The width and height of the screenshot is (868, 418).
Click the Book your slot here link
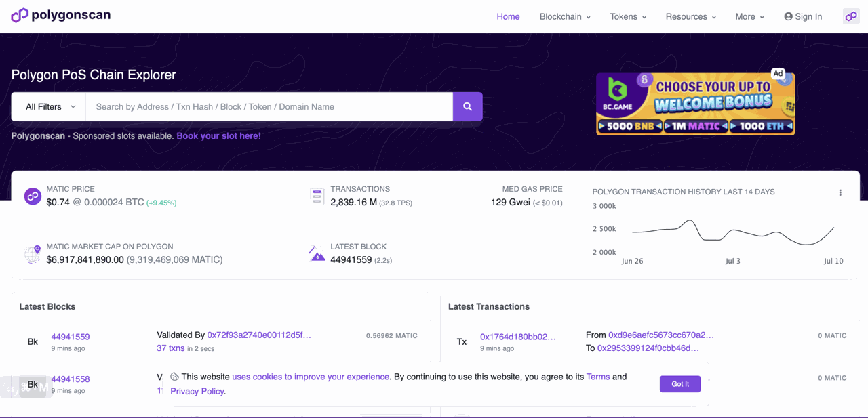[217, 135]
